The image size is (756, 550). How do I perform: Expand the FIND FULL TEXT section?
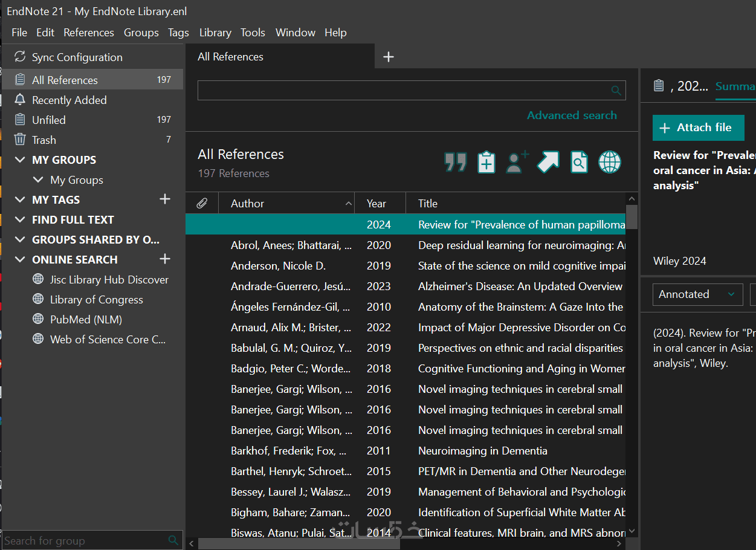[21, 219]
